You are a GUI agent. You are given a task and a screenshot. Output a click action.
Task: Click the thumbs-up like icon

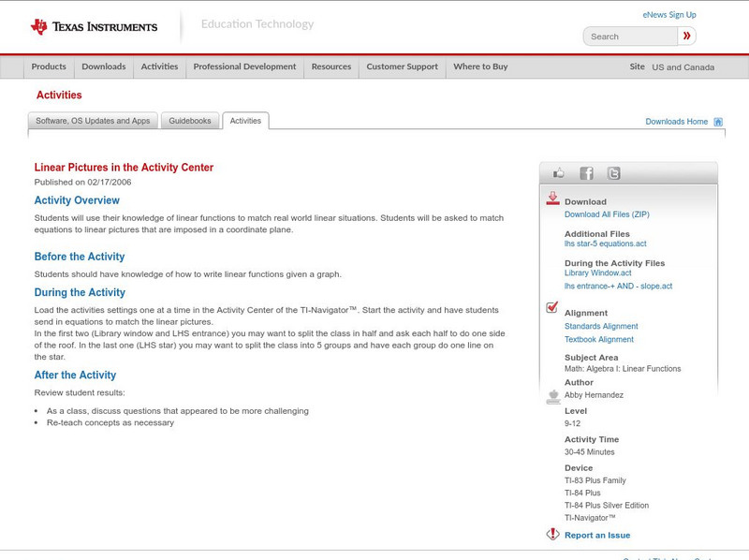[x=559, y=173]
